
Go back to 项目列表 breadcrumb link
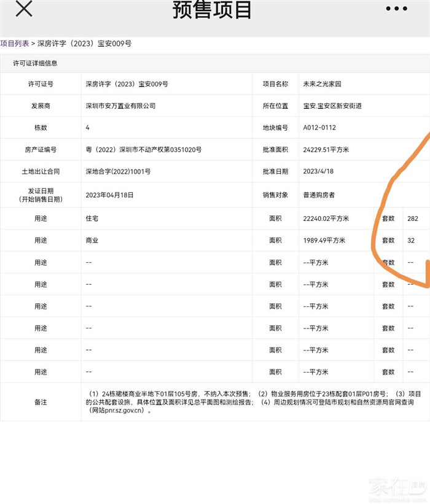pyautogui.click(x=15, y=44)
